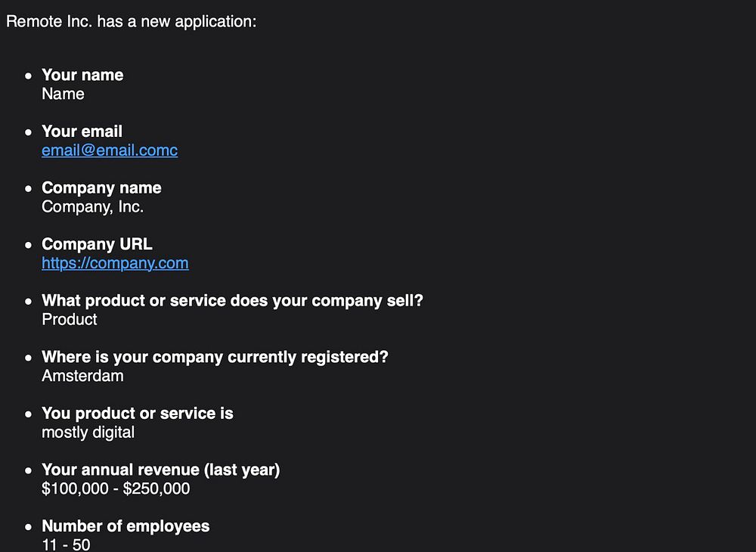The height and width of the screenshot is (552, 756).
Task: Click the 'Company name' heading
Action: pos(101,188)
